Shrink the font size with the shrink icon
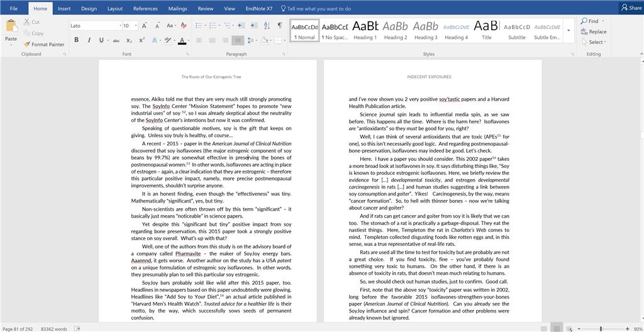The width and height of the screenshot is (644, 332). pyautogui.click(x=157, y=26)
